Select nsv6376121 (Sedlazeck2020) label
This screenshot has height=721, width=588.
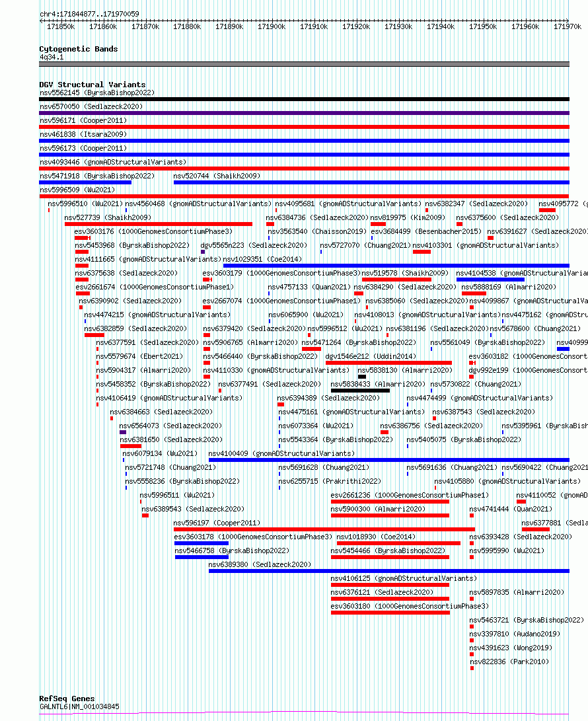click(382, 593)
